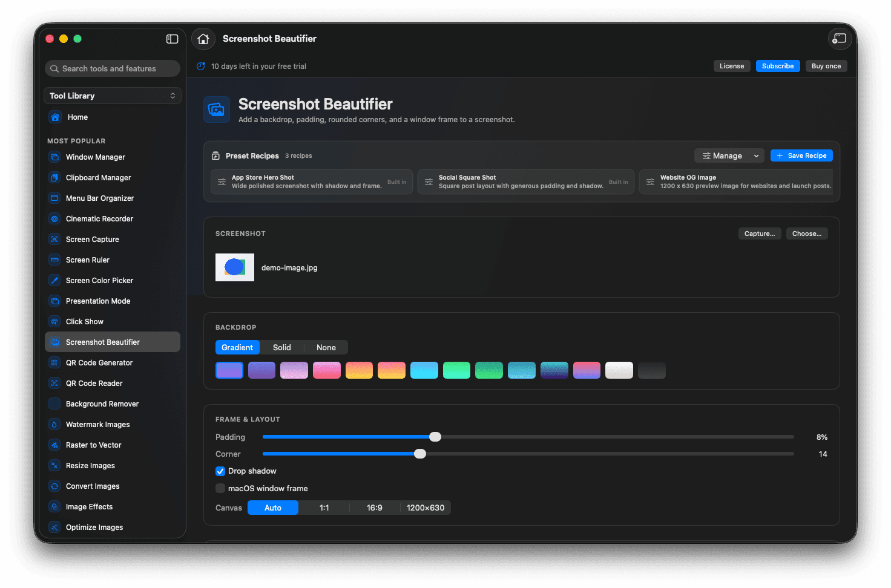Click the Choose... button
Screen dimensions: 891x588
point(807,234)
